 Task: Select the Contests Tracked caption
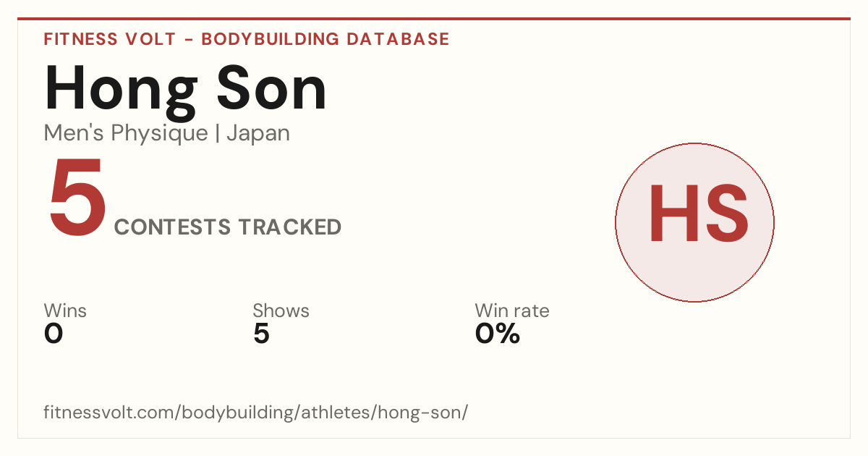pos(228,227)
